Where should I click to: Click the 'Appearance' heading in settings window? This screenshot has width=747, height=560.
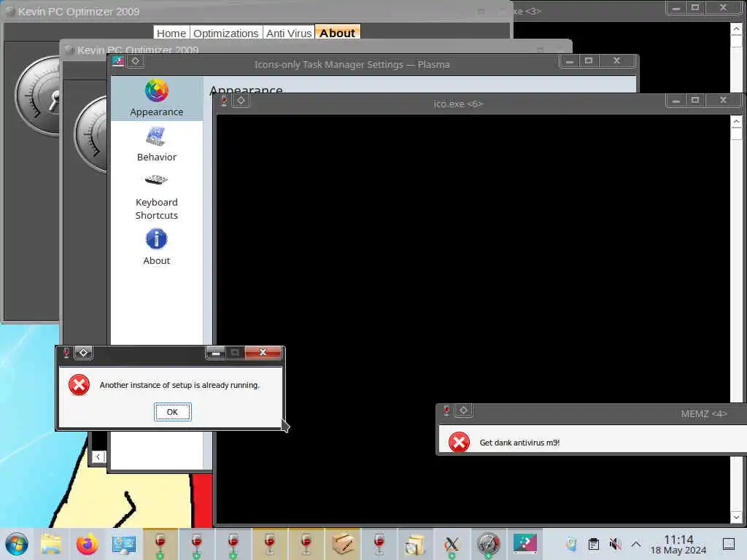[x=246, y=89]
